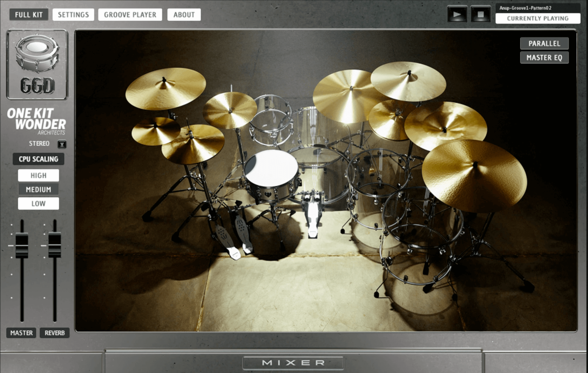Switch to the Settings tab
588x373 pixels.
pos(73,14)
